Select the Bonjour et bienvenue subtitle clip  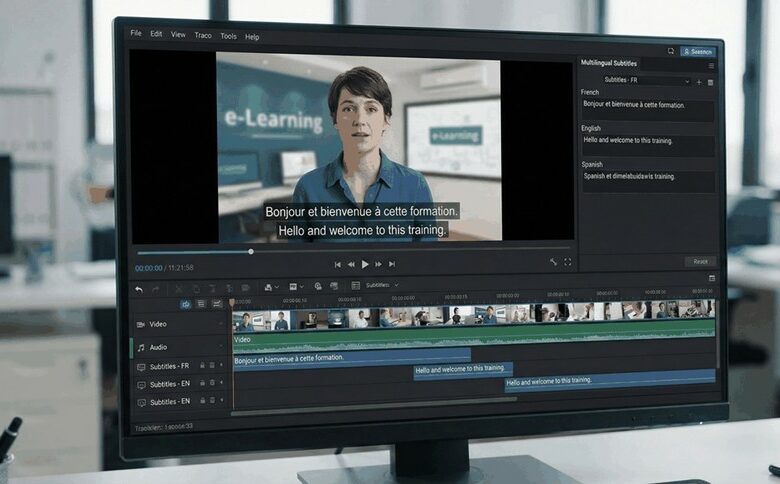coord(352,360)
